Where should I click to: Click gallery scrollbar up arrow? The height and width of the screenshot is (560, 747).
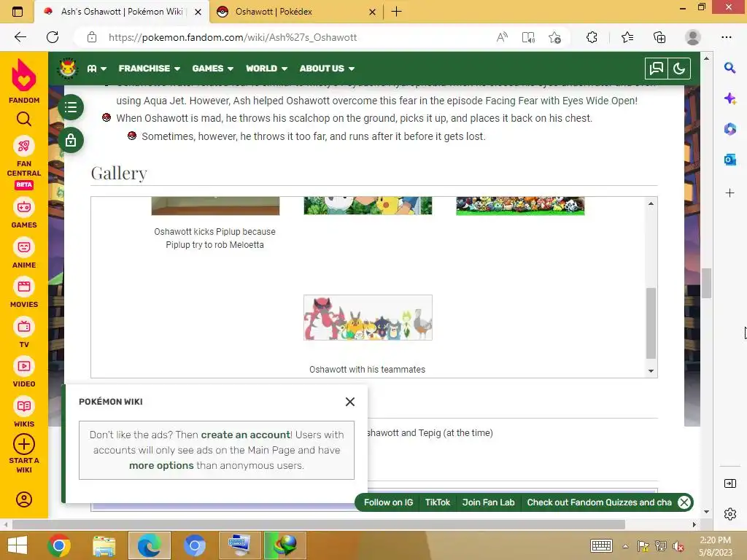651,204
